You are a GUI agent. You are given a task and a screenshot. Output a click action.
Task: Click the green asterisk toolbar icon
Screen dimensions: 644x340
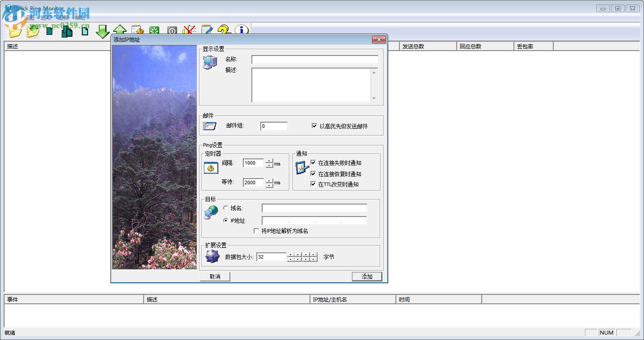(154, 30)
